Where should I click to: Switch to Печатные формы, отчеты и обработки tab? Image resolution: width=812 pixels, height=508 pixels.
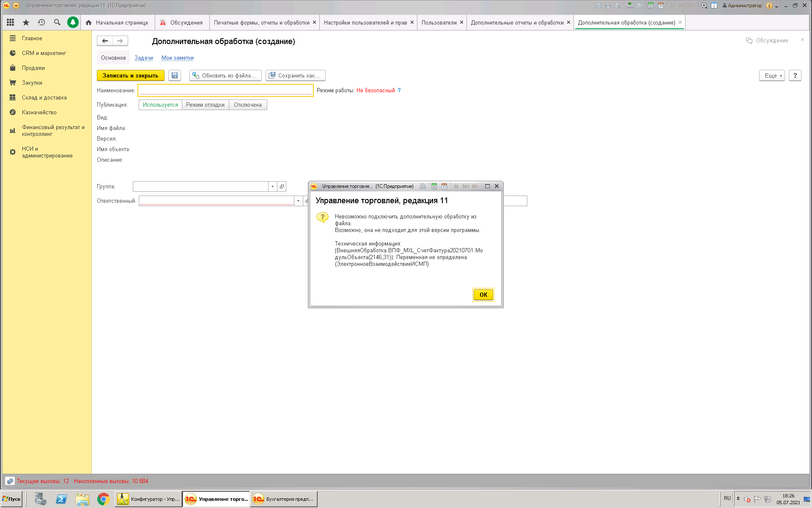261,22
